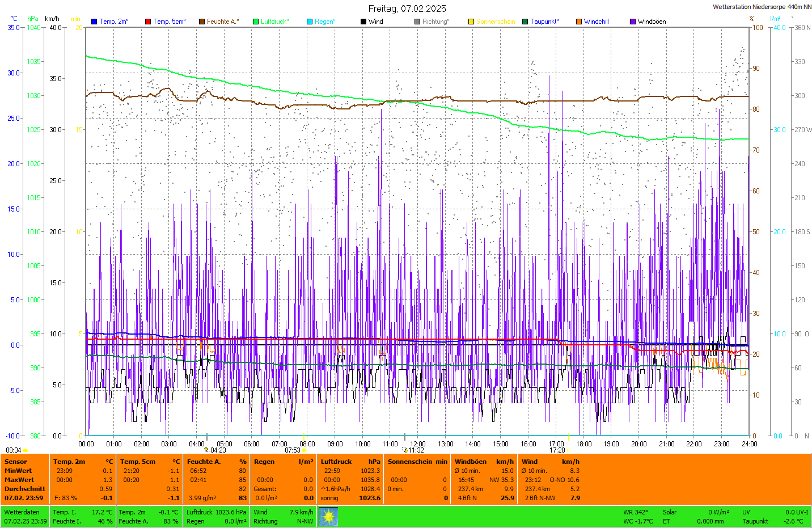This screenshot has width=812, height=528.
Task: Click the red Temp. 5cm legend square
Action: click(x=148, y=22)
